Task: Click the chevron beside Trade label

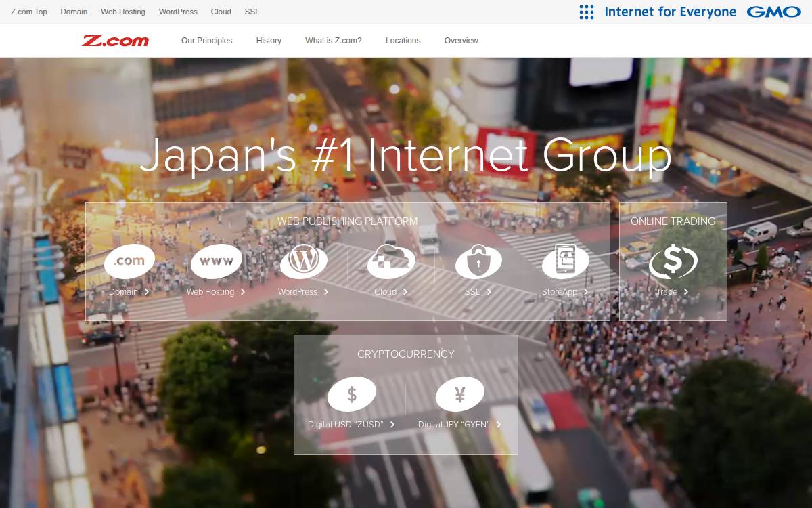Action: (x=686, y=292)
